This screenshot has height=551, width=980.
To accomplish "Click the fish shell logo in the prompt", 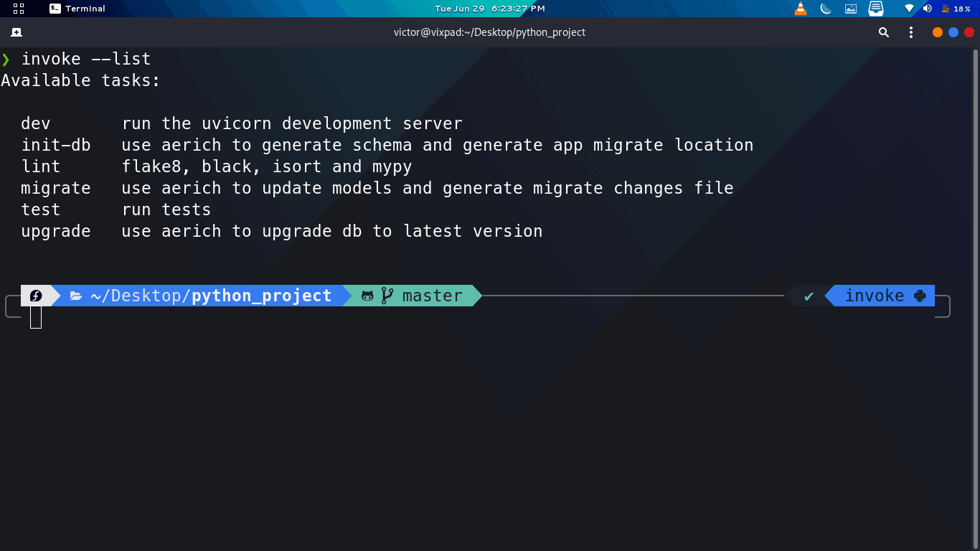I will 36,295.
